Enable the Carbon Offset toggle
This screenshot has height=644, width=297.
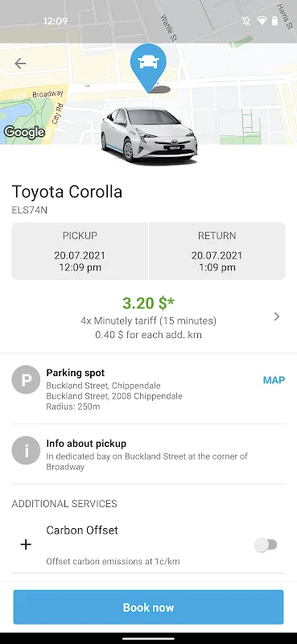click(266, 545)
